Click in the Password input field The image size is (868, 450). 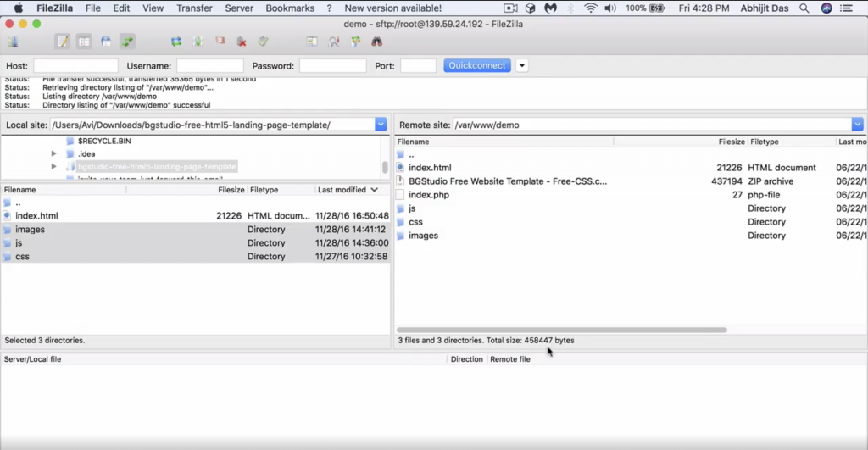[332, 66]
